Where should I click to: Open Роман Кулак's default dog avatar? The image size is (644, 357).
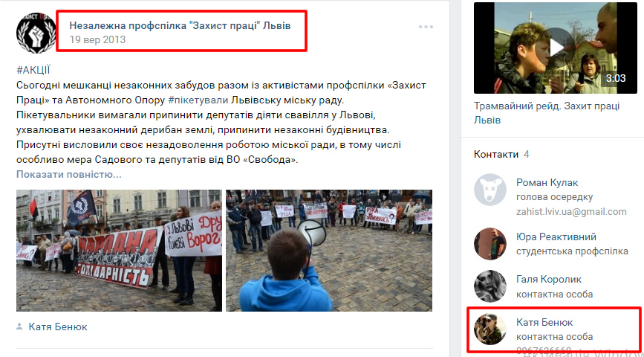click(490, 189)
